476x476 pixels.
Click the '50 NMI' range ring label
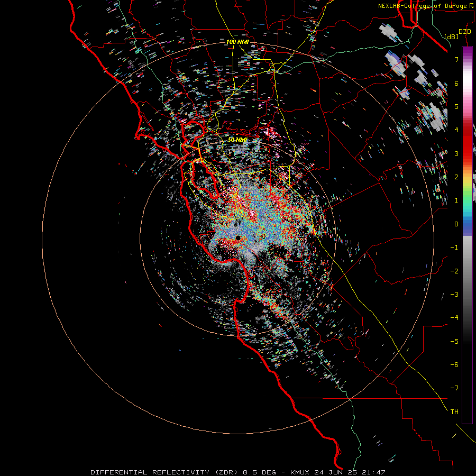(237, 140)
